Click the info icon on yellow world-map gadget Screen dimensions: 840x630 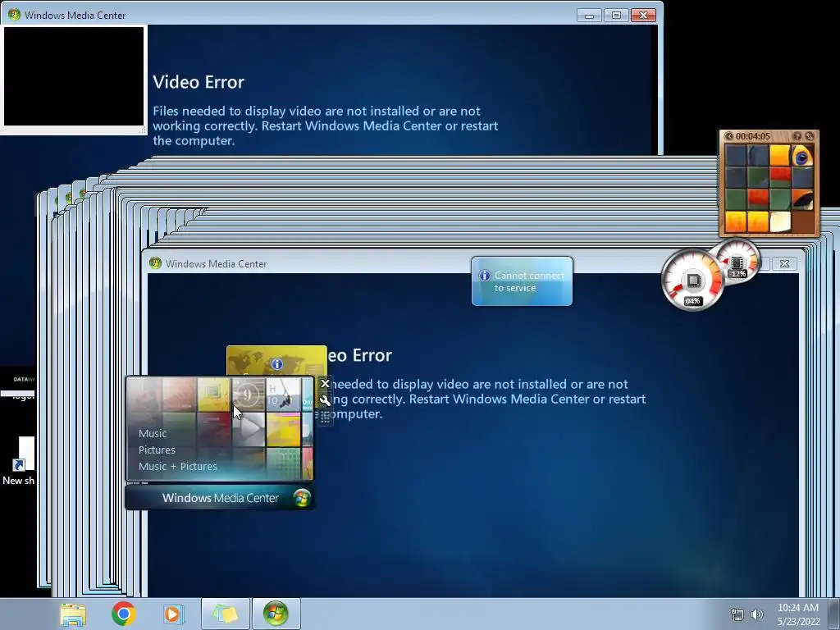click(x=277, y=364)
